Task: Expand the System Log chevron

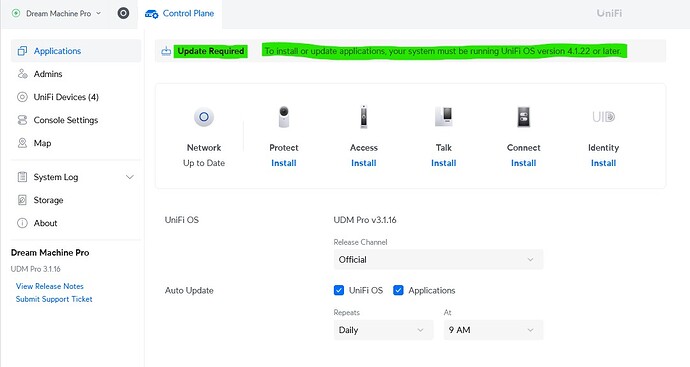Action: [130, 177]
